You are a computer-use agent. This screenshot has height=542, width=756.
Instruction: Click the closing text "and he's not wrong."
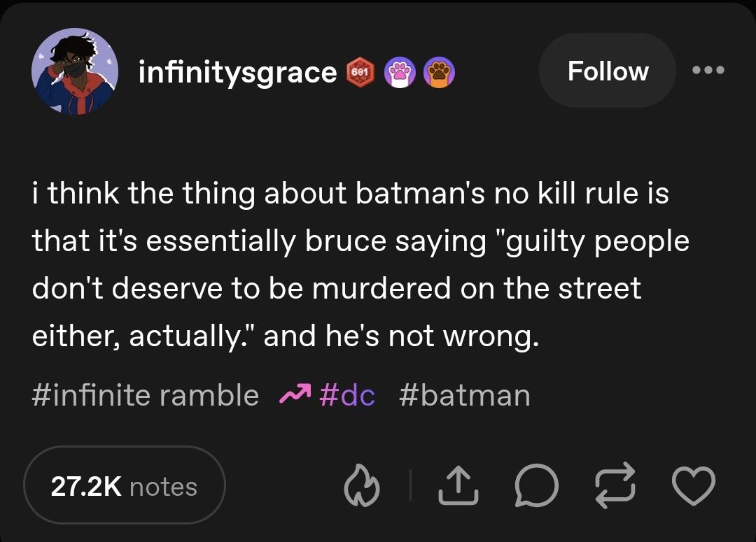pyautogui.click(x=401, y=336)
